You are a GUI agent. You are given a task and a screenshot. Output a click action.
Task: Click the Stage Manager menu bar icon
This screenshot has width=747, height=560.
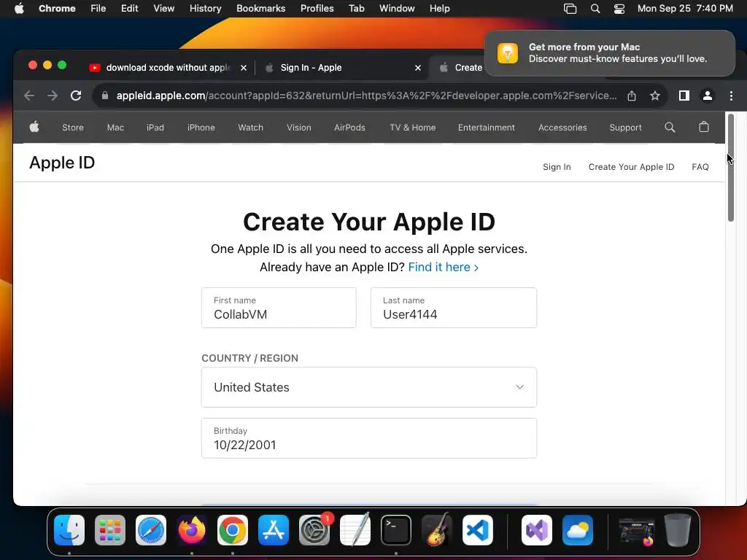pyautogui.click(x=570, y=9)
